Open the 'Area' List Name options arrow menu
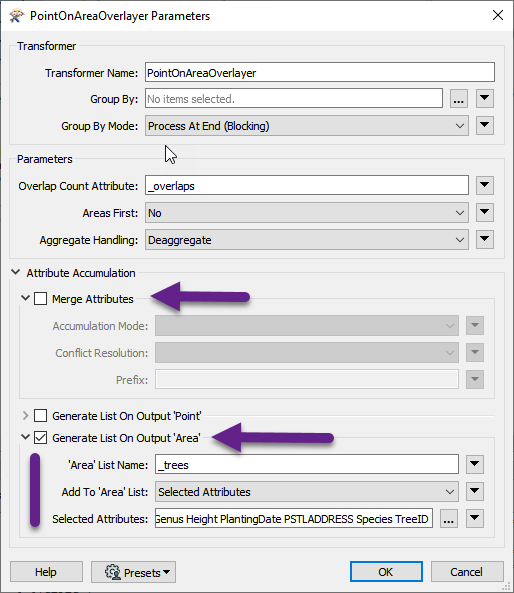The height and width of the screenshot is (593, 514). pyautogui.click(x=475, y=464)
